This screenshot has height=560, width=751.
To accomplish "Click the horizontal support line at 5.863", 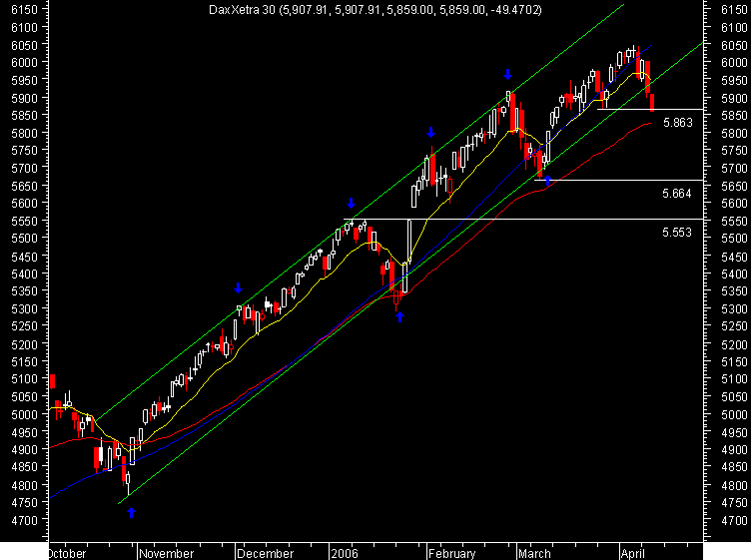I will [650, 109].
